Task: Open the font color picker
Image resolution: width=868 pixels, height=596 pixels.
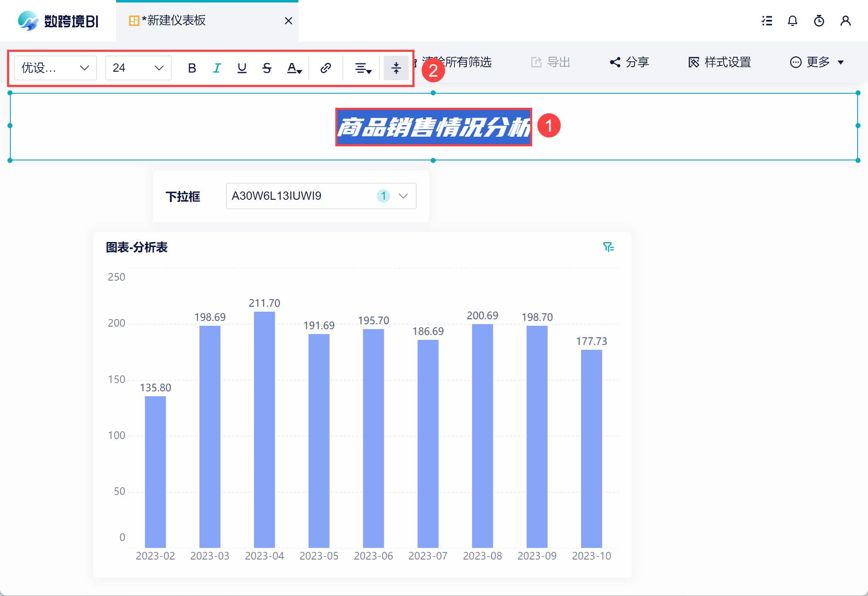Action: tap(294, 68)
